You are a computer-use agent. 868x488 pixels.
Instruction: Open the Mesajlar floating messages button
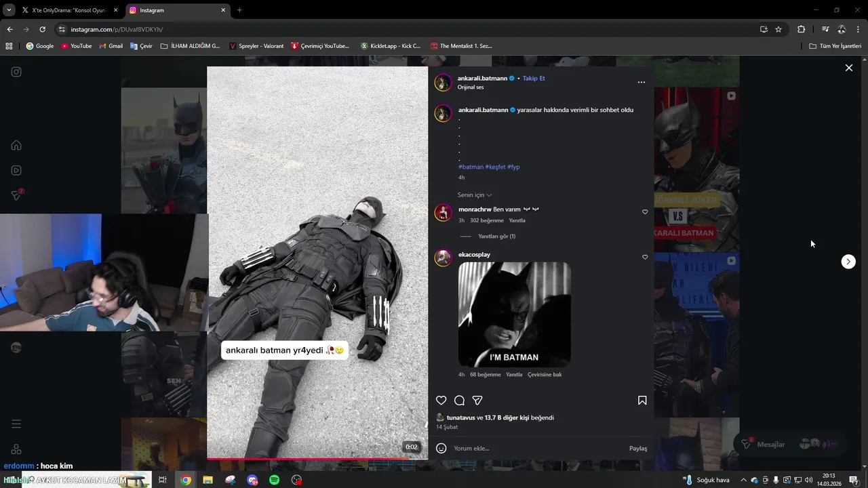coord(790,445)
